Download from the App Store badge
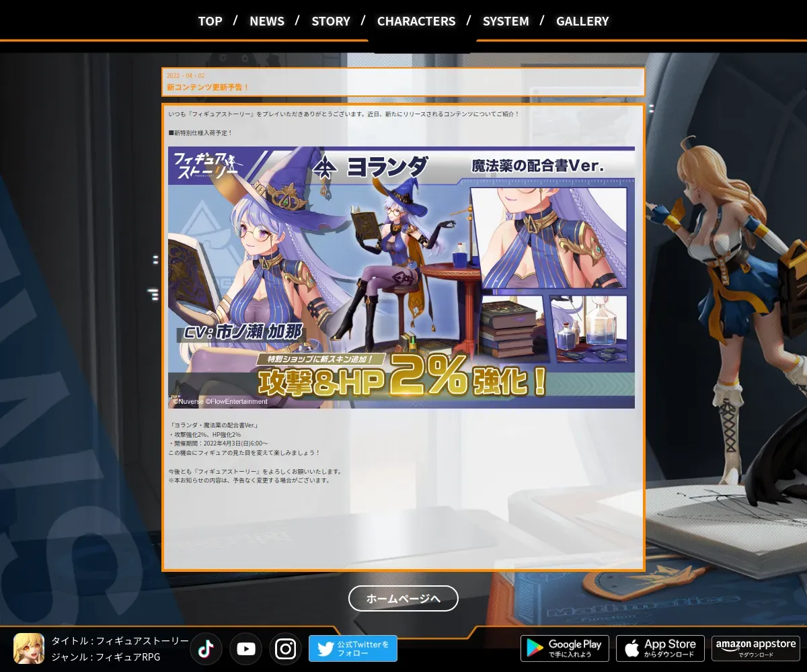Image resolution: width=807 pixels, height=672 pixels. (x=660, y=648)
